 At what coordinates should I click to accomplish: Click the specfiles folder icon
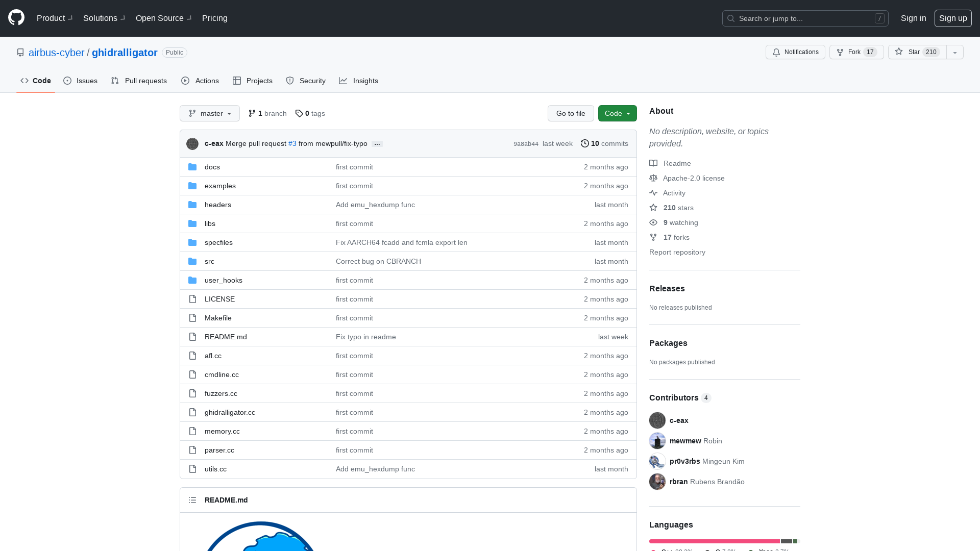click(x=192, y=242)
